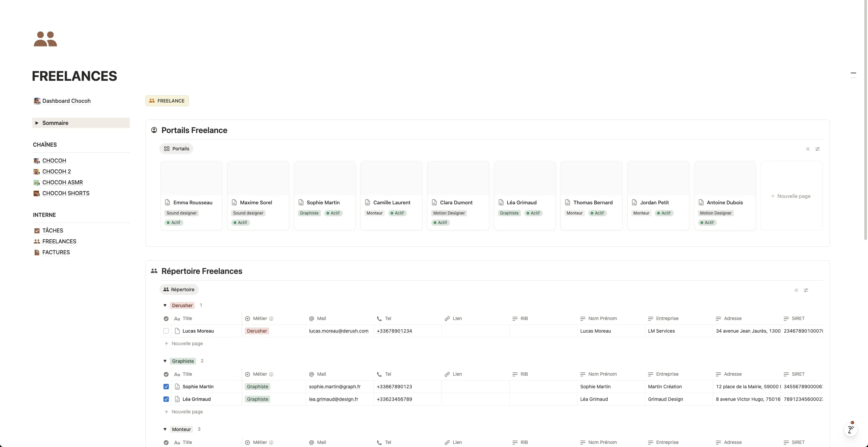868x447 pixels.
Task: Click the orange people icon on the FREELANCE breadcrumb
Action: 152,100
